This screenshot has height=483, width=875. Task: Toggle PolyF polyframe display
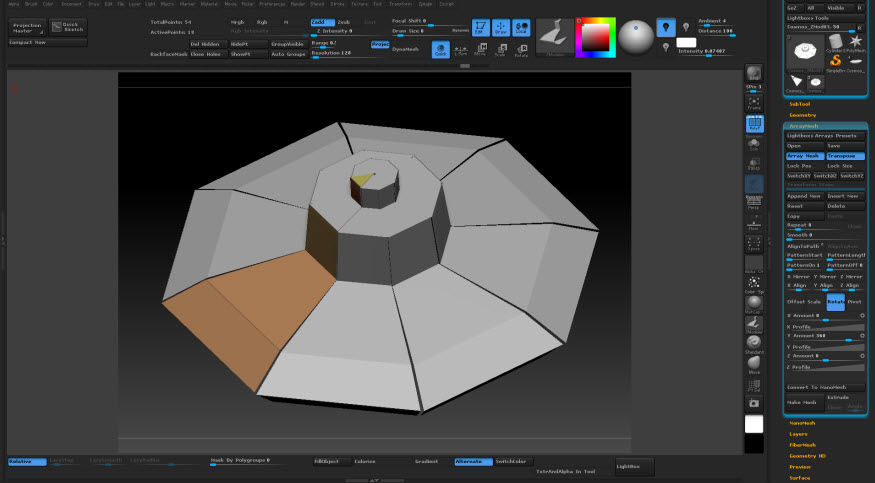point(754,124)
